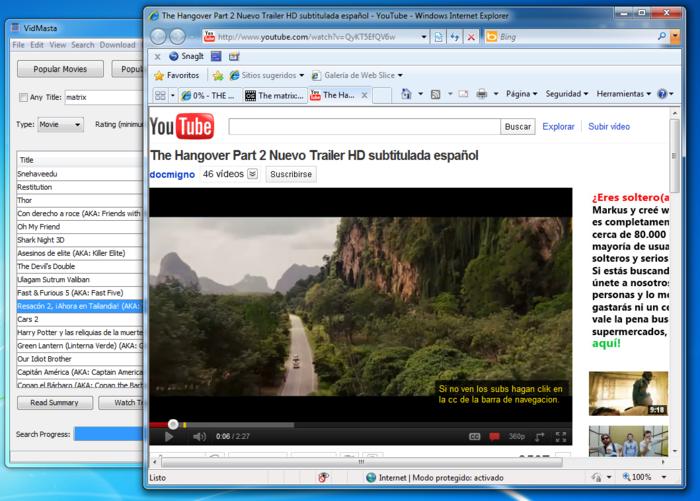
Task: Toggle red annotations speech bubble
Action: point(494,436)
